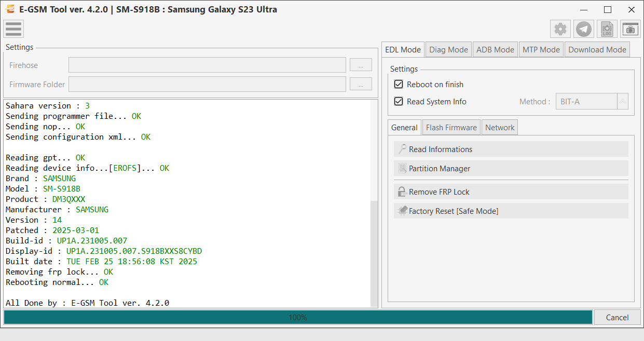Click 'Manufacturer : SAMSUNG' log line
The image size is (644, 341).
(57, 209)
